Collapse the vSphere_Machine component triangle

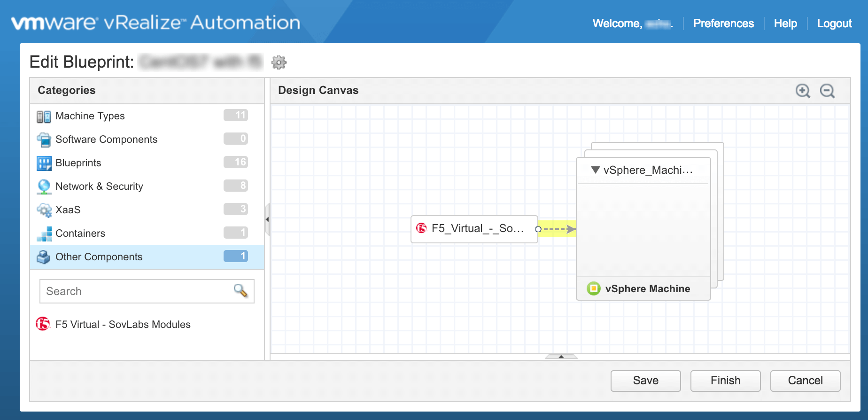click(595, 170)
